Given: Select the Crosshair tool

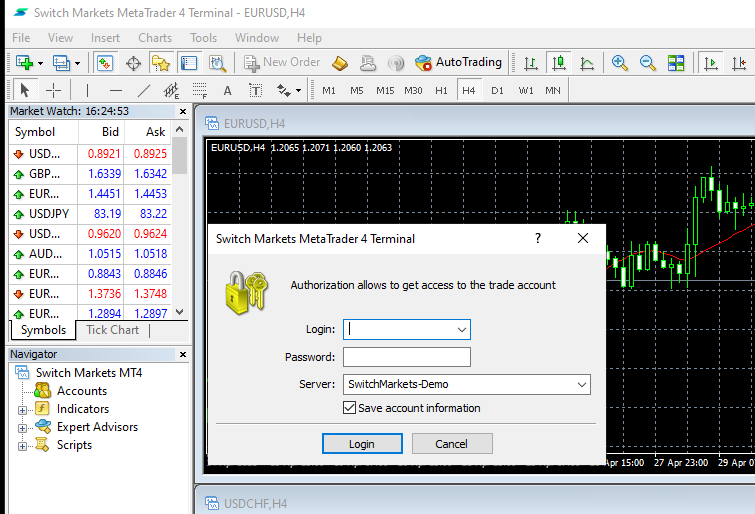Looking at the screenshot, I should click(53, 90).
